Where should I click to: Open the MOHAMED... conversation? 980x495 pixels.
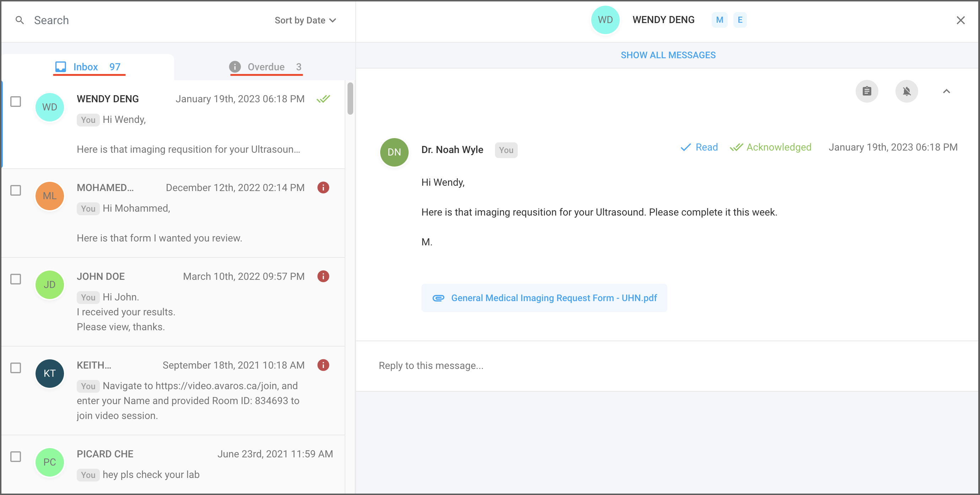(x=173, y=213)
